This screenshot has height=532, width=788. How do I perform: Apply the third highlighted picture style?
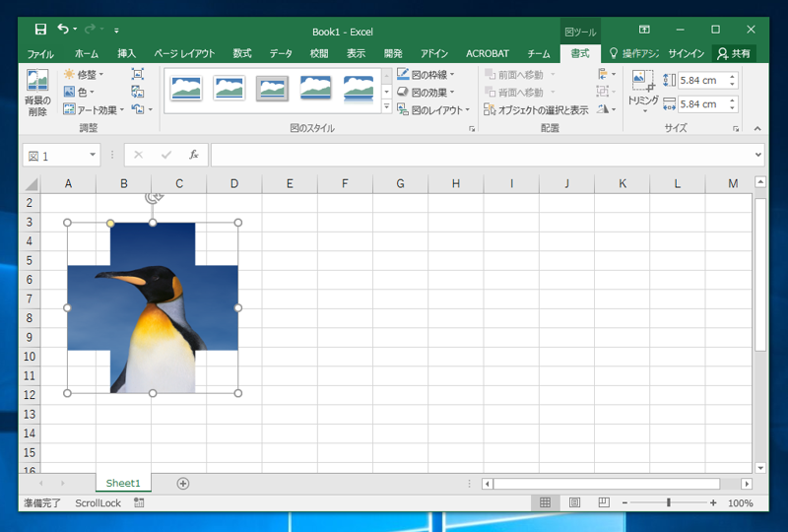[272, 89]
